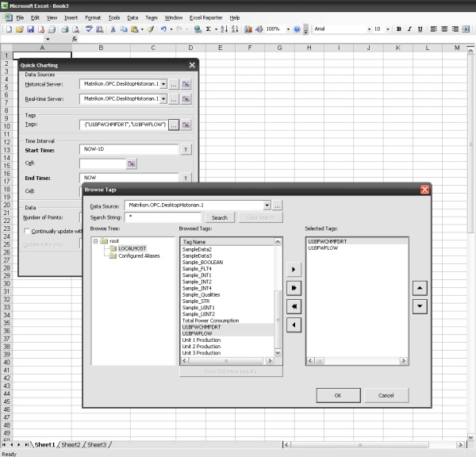476x457 pixels.
Task: Copy selection using the Copy icon
Action: [x=124, y=29]
